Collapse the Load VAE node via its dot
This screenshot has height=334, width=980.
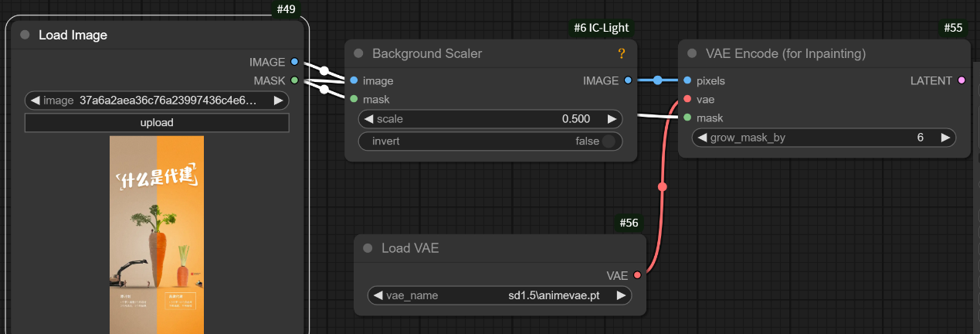click(x=368, y=248)
